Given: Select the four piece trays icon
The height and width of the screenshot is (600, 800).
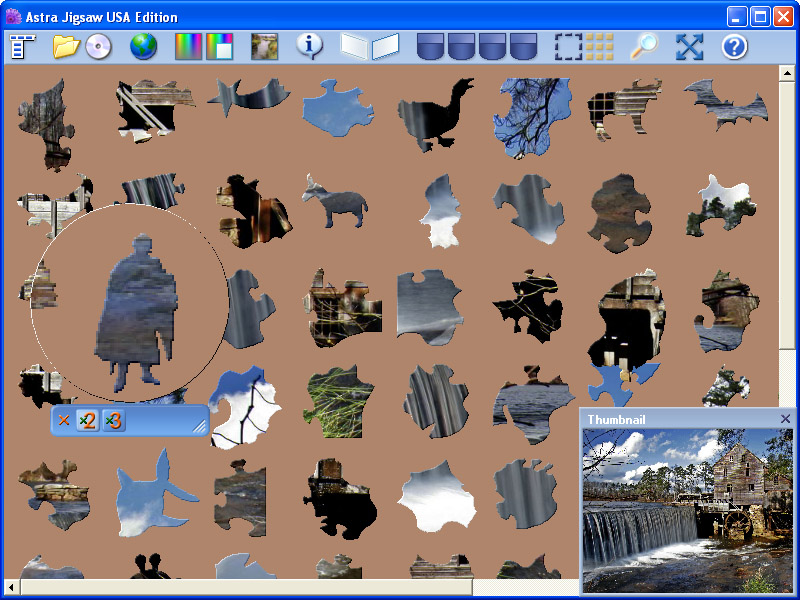Looking at the screenshot, I should click(477, 45).
